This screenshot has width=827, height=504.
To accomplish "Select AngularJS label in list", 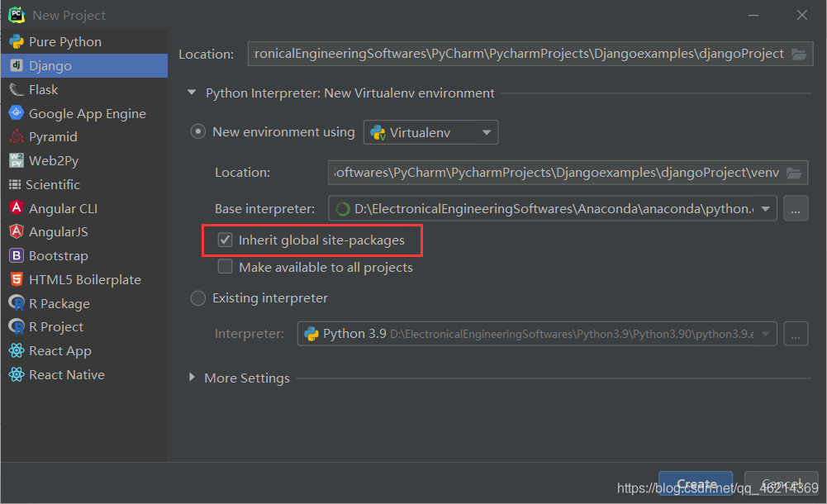I will tap(58, 232).
